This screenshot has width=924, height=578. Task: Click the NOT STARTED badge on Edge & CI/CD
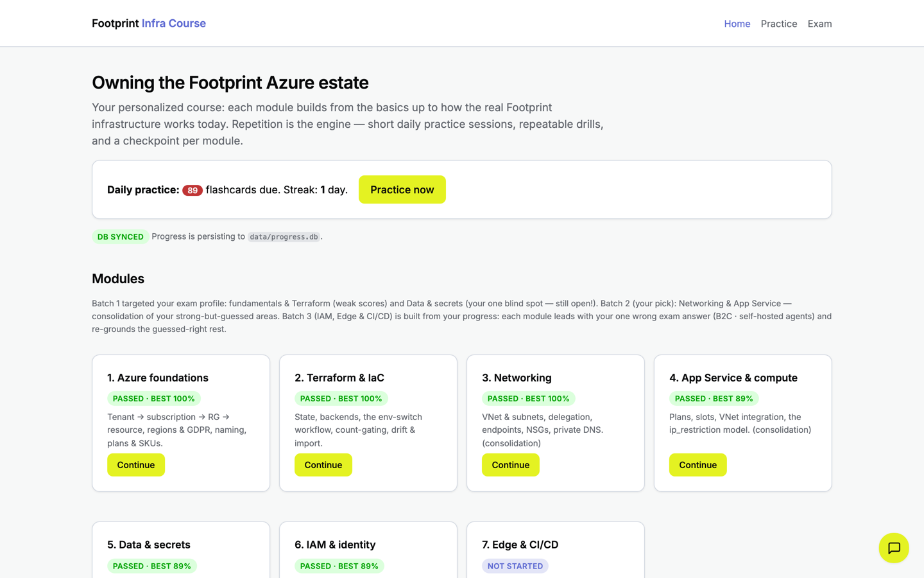pyautogui.click(x=515, y=566)
